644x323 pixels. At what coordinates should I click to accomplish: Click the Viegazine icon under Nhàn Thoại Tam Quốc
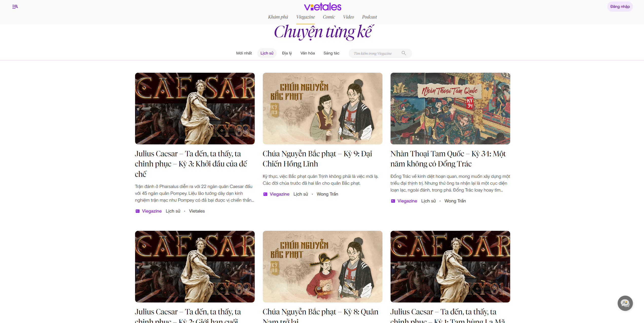[393, 201]
